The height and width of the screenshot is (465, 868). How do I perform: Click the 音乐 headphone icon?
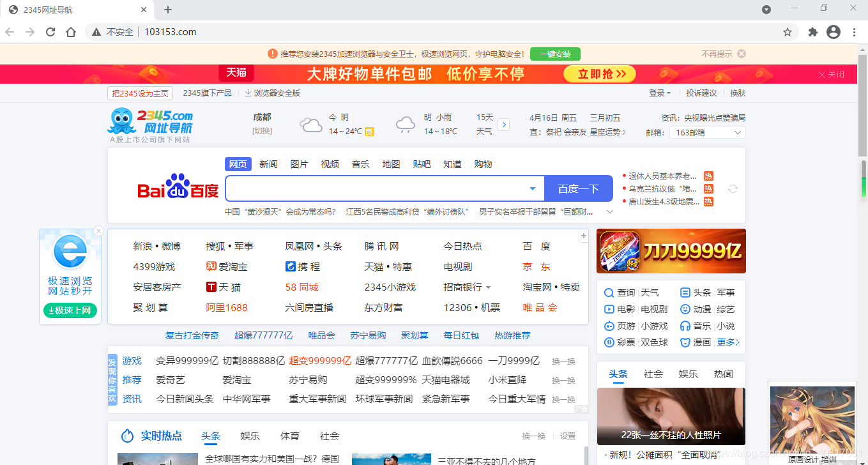tap(685, 326)
